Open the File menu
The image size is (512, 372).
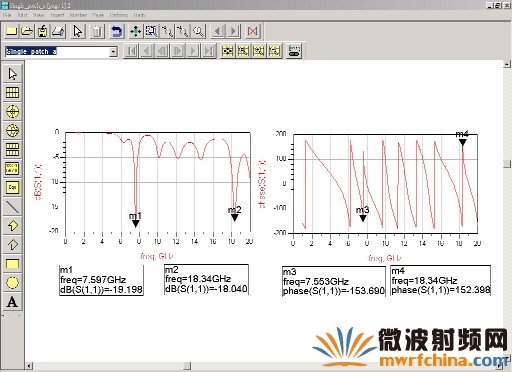(x=7, y=15)
